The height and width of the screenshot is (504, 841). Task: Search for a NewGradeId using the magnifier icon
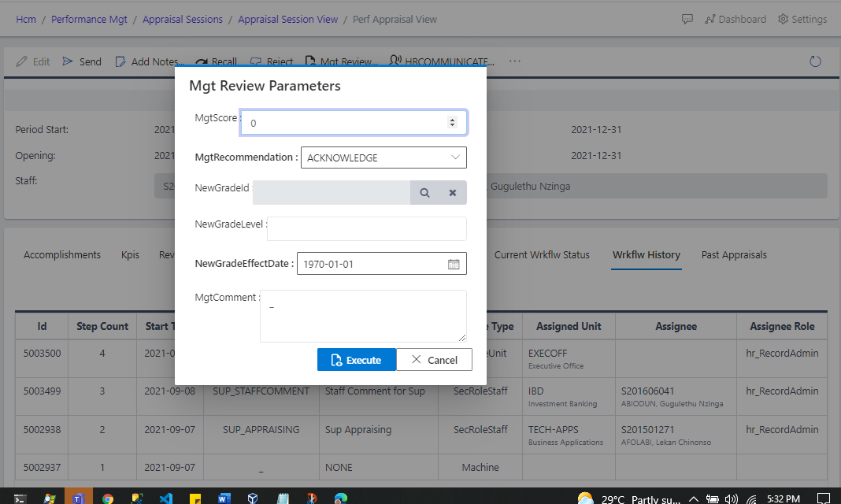(x=424, y=192)
